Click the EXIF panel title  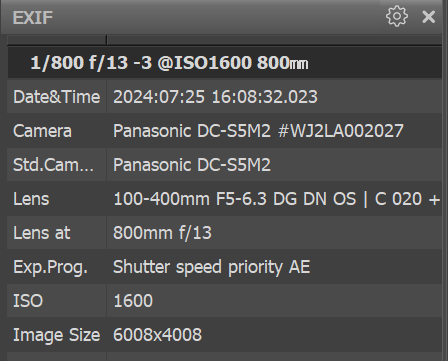point(33,18)
